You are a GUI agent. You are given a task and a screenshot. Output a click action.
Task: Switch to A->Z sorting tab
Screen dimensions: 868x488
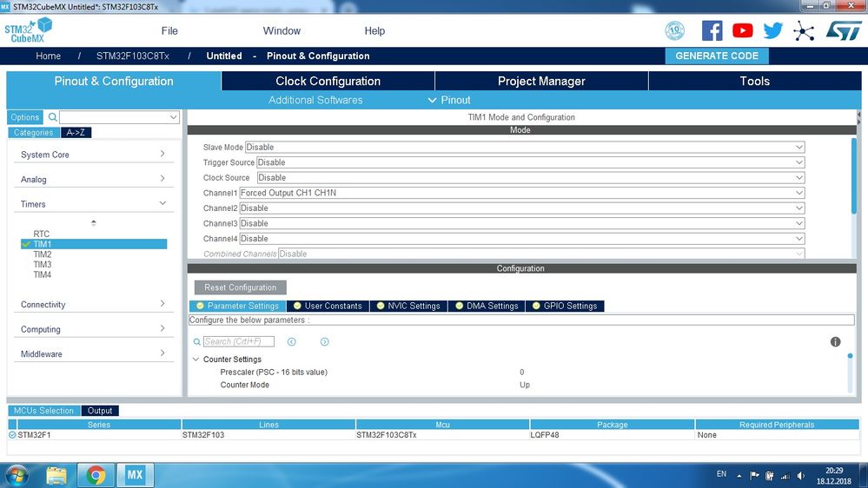click(x=76, y=133)
